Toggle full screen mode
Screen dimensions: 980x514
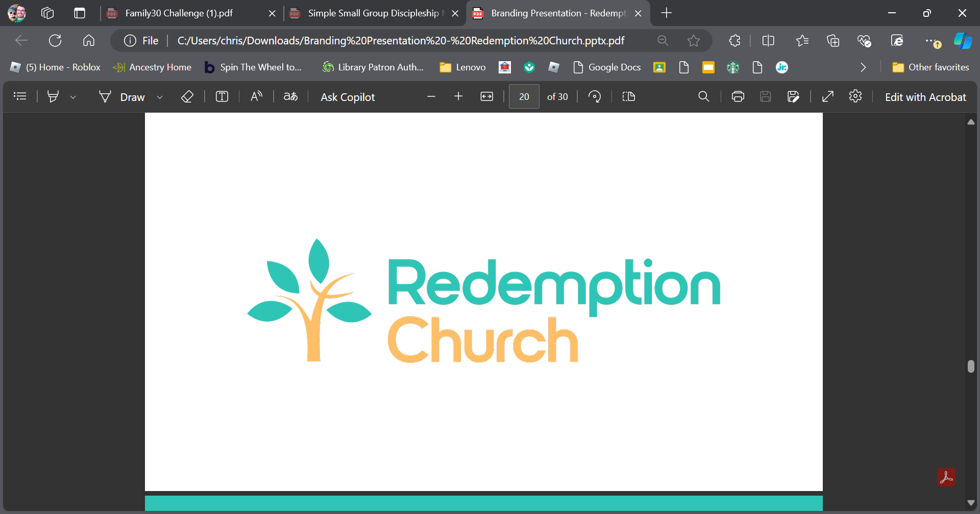click(x=828, y=97)
